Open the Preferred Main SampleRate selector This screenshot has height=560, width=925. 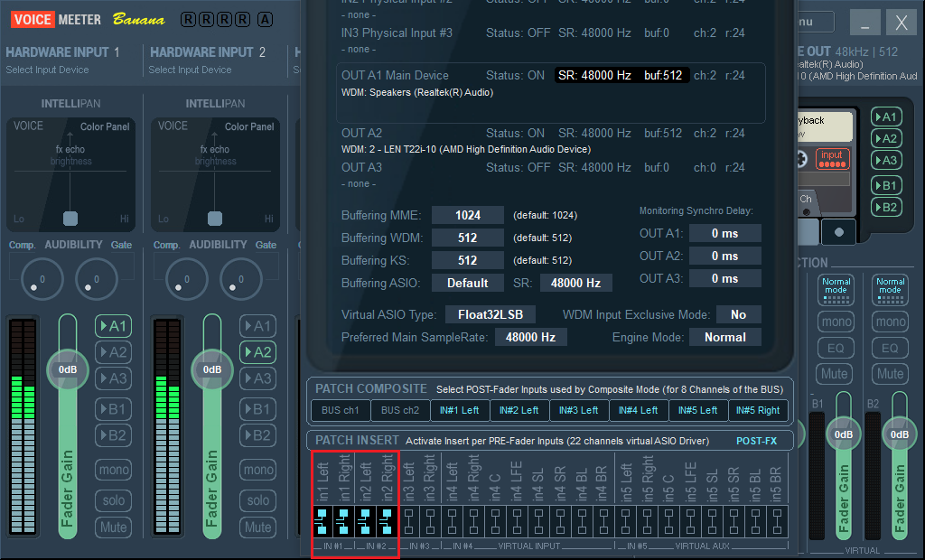pyautogui.click(x=530, y=337)
